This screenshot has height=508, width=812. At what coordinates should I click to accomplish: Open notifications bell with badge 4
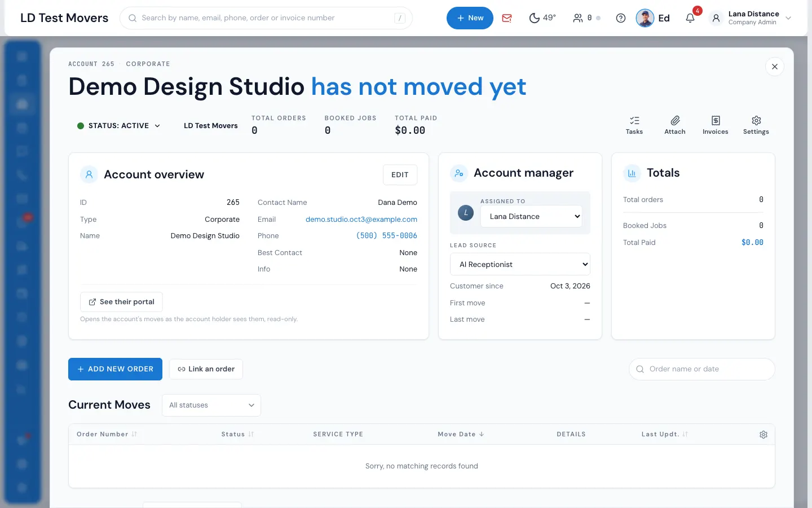(x=690, y=18)
